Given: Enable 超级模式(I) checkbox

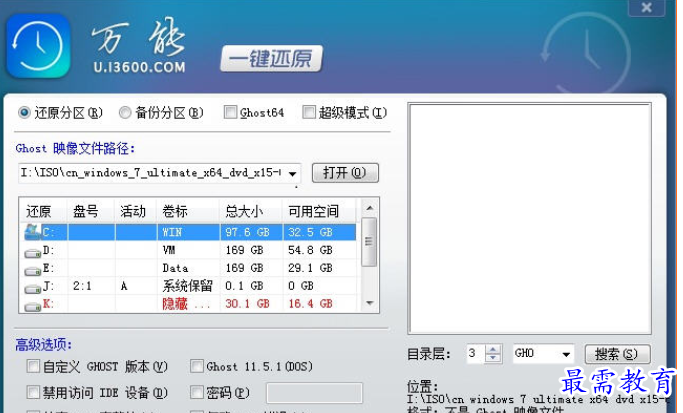Looking at the screenshot, I should 308,112.
